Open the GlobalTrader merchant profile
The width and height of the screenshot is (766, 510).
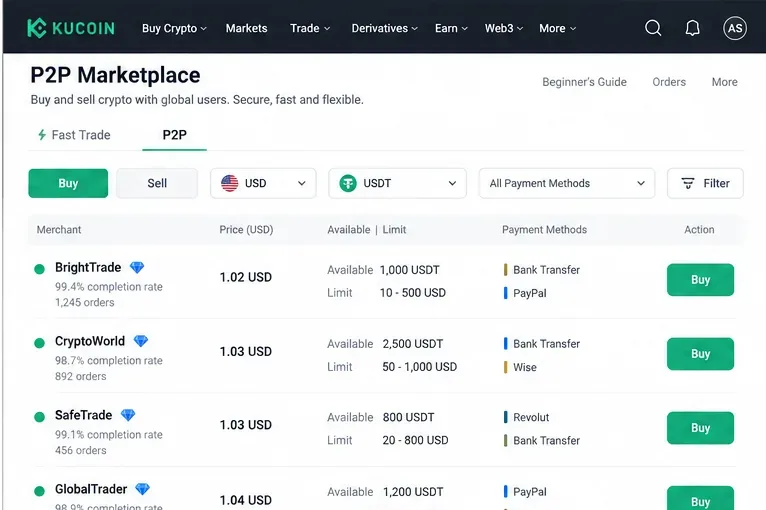point(91,489)
